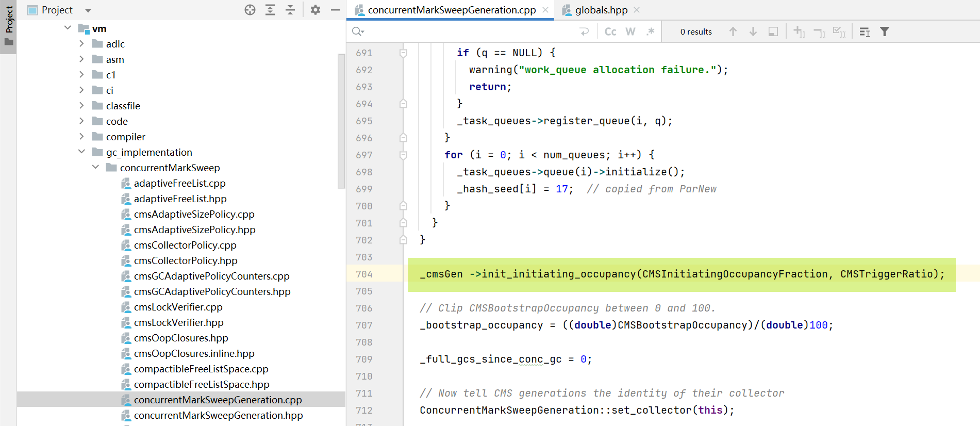Open search filter funnel icon
980x426 pixels.
pos(885,32)
